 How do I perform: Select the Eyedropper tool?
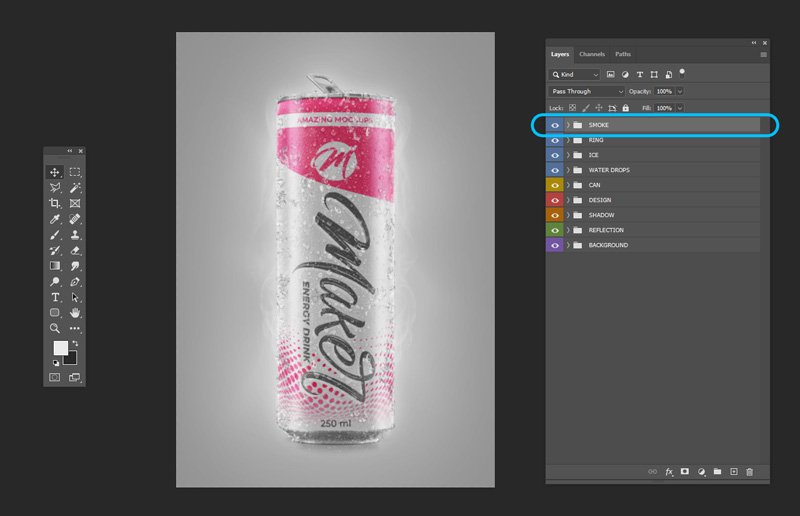pyautogui.click(x=55, y=219)
